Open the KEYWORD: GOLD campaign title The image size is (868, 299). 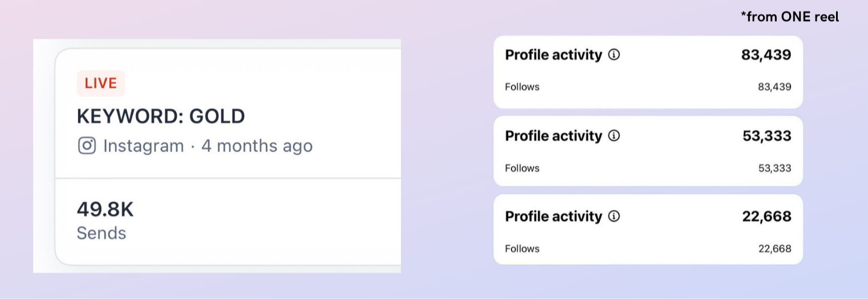click(x=161, y=116)
